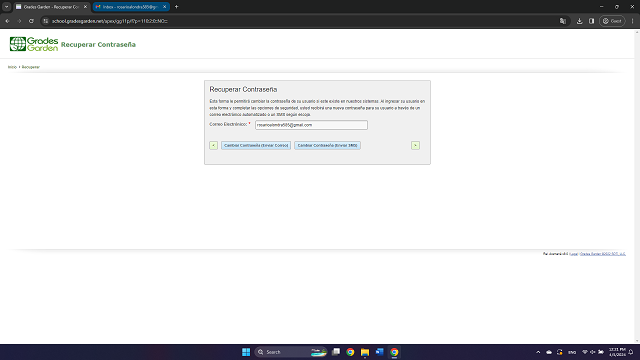
Task: Open the notifications bell icon
Action: coord(631,352)
